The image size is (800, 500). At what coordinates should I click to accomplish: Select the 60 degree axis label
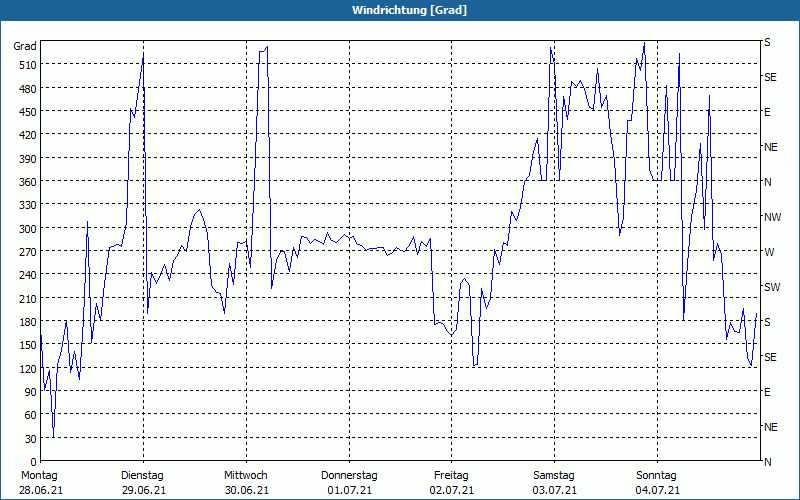coord(31,415)
